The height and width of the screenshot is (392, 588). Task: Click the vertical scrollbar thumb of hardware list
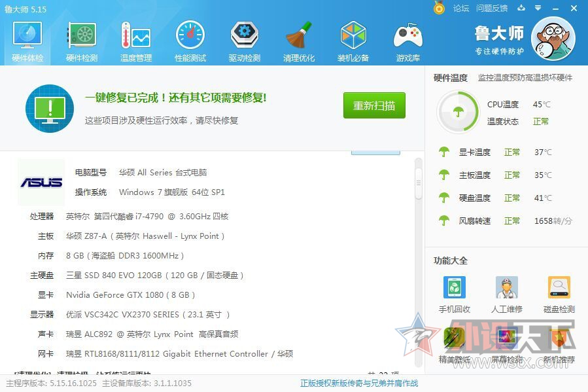(x=419, y=183)
